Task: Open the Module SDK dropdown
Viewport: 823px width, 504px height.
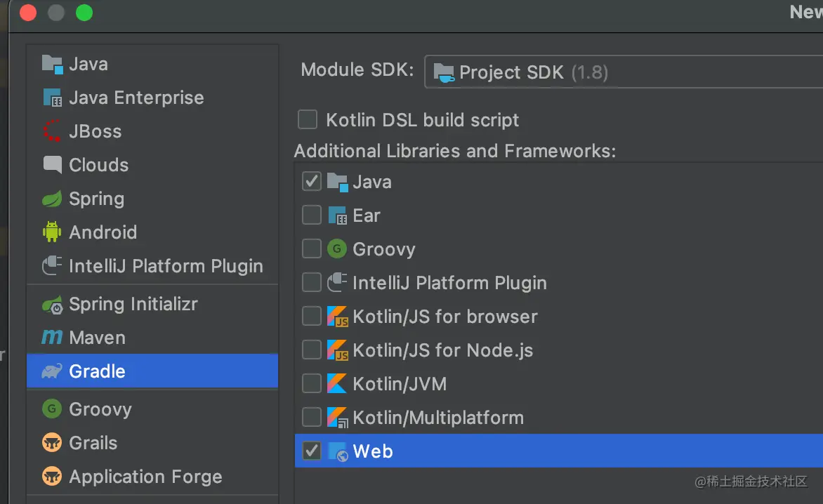Action: click(x=624, y=72)
